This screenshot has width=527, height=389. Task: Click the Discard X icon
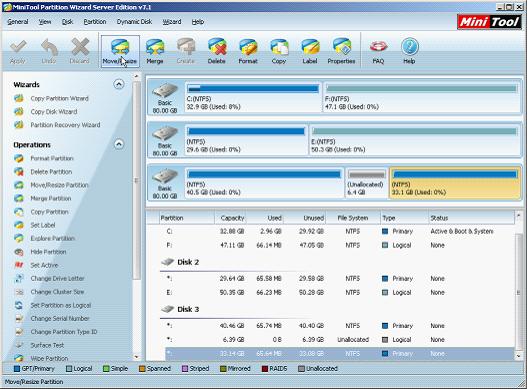tap(80, 51)
